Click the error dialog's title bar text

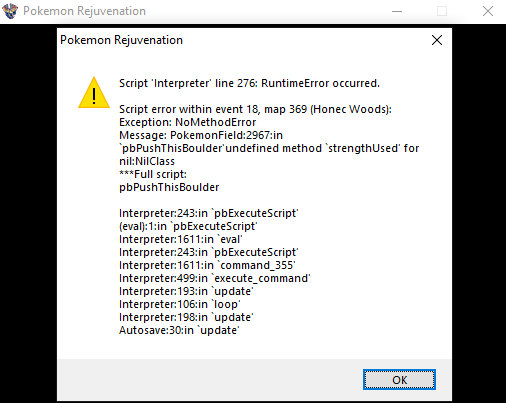coord(121,40)
